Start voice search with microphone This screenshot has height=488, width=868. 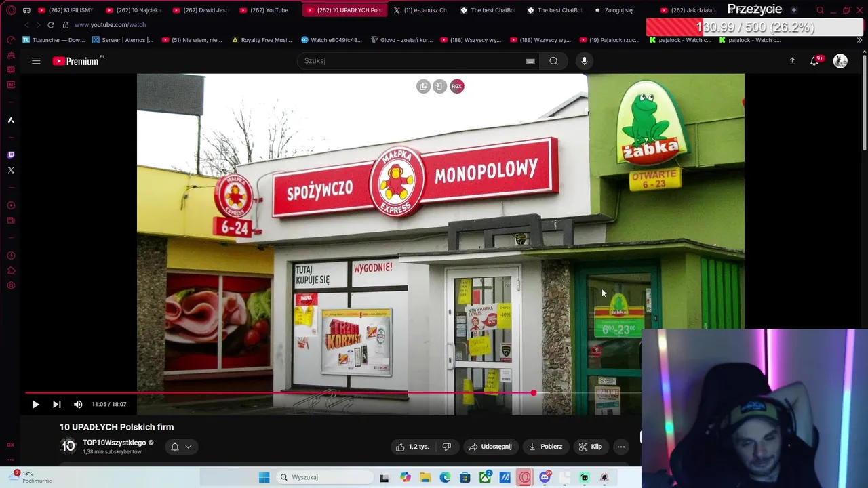tap(584, 61)
